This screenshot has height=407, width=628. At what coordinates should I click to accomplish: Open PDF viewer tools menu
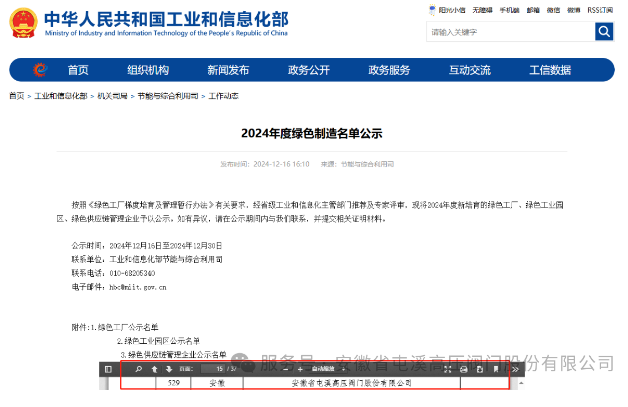[515, 369]
